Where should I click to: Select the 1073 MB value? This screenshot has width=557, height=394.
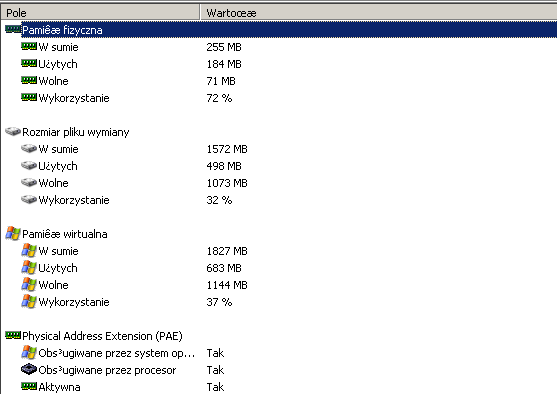pos(227,183)
